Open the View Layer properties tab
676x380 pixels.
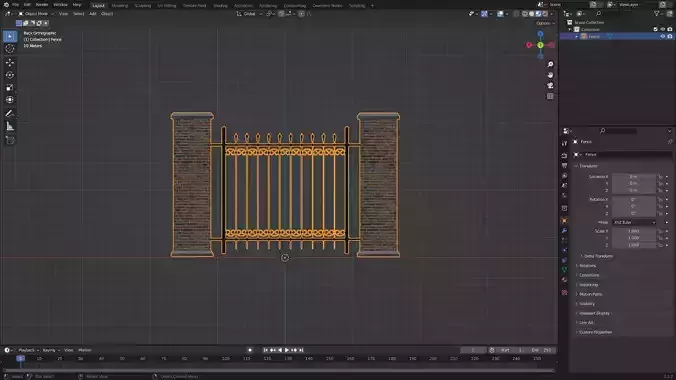coord(564,176)
